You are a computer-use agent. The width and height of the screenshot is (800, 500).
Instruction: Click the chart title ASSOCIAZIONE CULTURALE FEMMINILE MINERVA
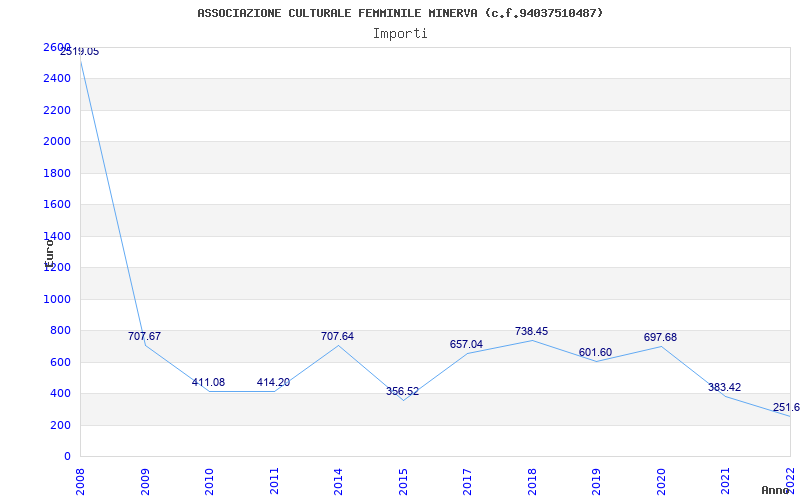(400, 13)
